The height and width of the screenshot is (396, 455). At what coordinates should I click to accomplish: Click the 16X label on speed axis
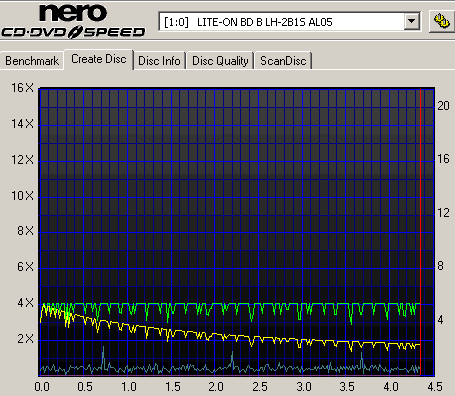point(23,88)
